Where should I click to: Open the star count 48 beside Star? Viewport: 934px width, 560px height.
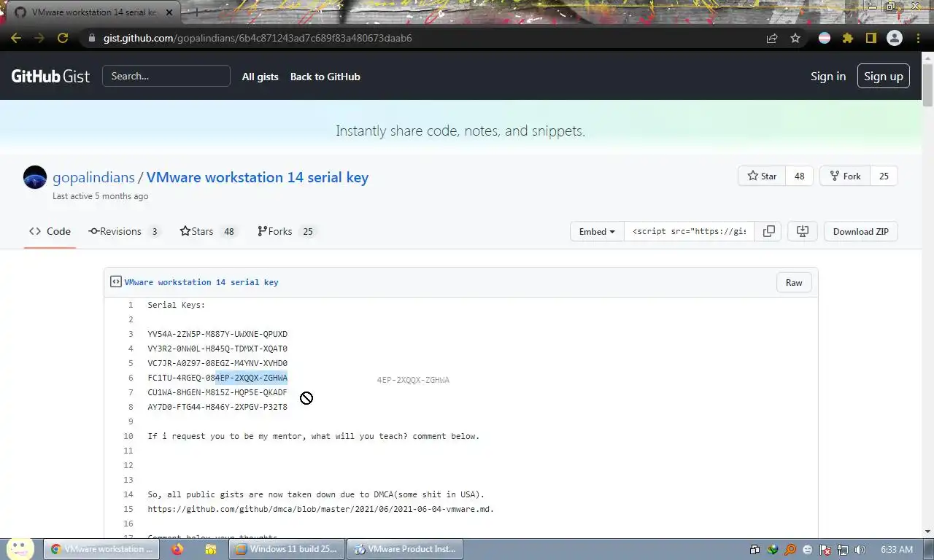pyautogui.click(x=799, y=176)
